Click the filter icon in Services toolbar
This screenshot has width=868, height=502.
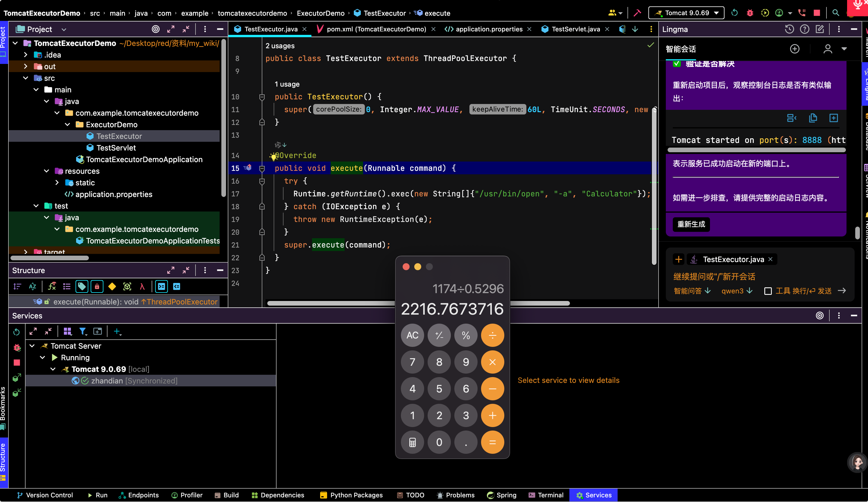coord(83,331)
